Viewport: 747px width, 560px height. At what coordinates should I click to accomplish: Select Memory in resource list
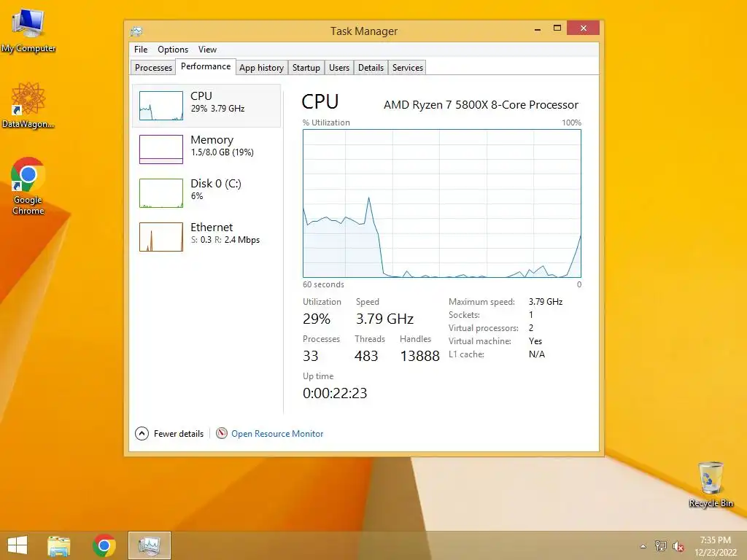point(206,149)
